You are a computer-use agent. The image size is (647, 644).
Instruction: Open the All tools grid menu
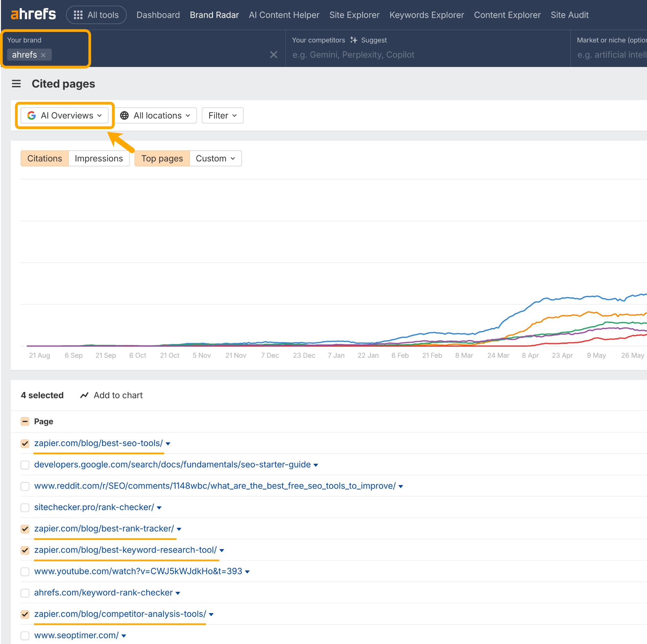tap(77, 15)
